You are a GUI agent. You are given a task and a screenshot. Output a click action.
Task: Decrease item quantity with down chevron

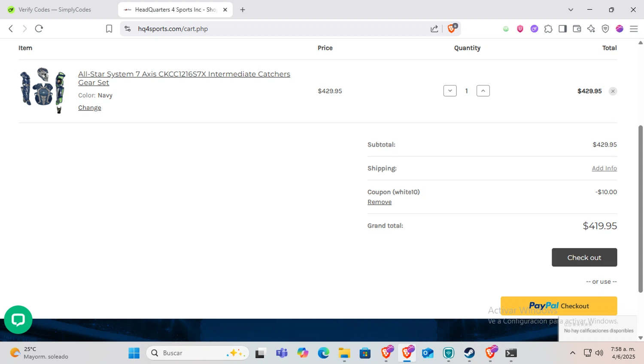click(x=450, y=91)
